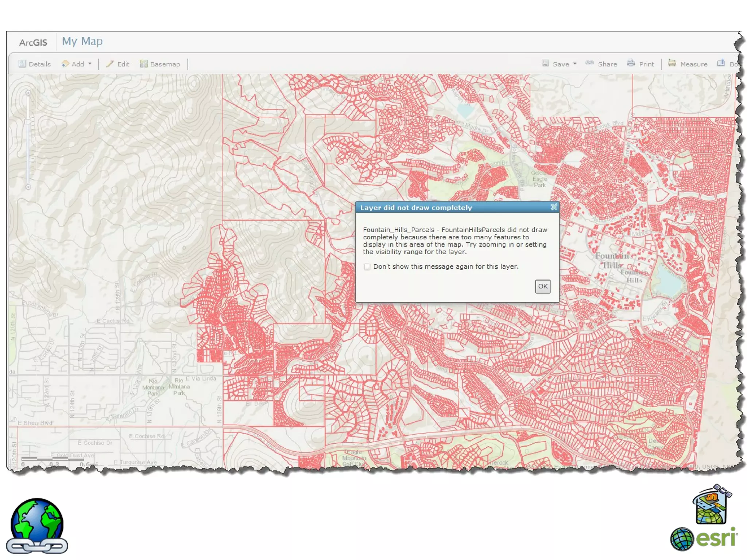
Task: Click the Add menu label
Action: click(78, 64)
